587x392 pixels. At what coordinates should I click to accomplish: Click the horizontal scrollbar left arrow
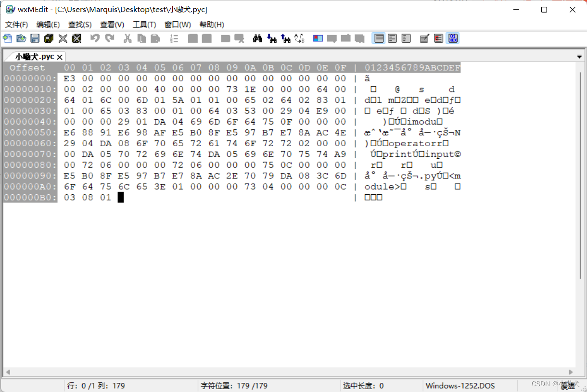click(x=7, y=372)
